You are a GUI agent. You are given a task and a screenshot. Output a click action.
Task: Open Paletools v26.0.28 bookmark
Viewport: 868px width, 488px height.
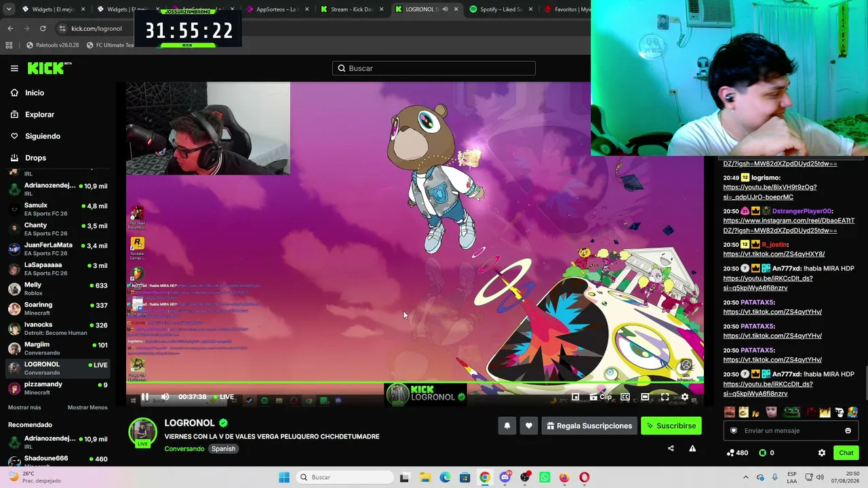click(x=52, y=45)
